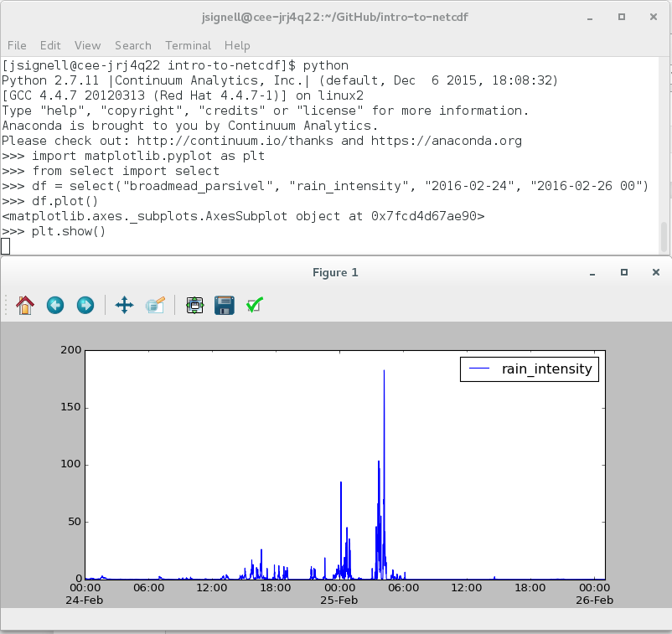Close the terminal window

[653, 17]
